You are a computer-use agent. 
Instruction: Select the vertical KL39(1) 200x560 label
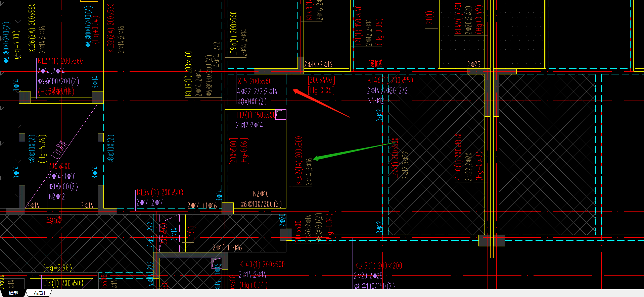pos(188,74)
